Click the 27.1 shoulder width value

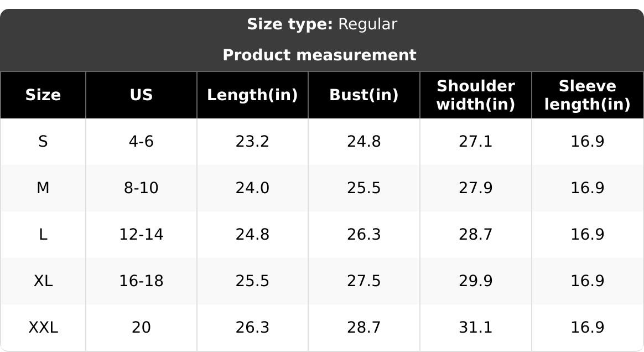tap(475, 142)
